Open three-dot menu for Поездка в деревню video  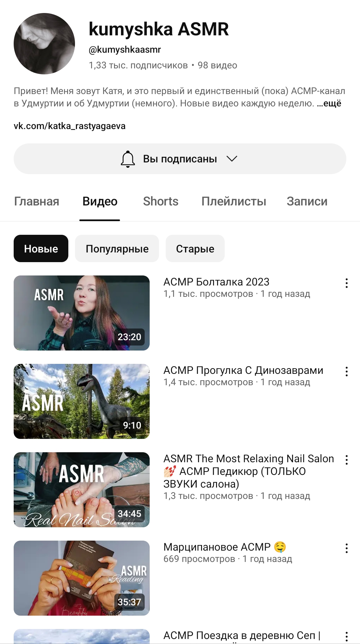(x=347, y=636)
